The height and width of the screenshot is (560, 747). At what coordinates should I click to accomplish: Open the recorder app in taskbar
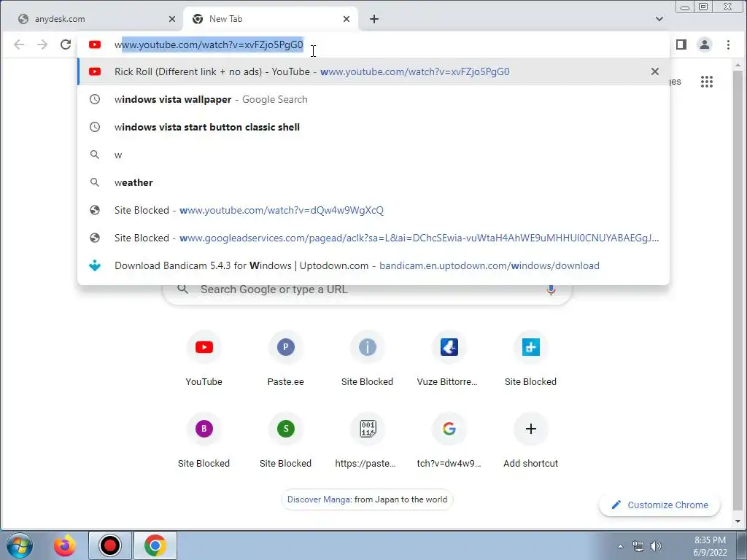(x=110, y=545)
